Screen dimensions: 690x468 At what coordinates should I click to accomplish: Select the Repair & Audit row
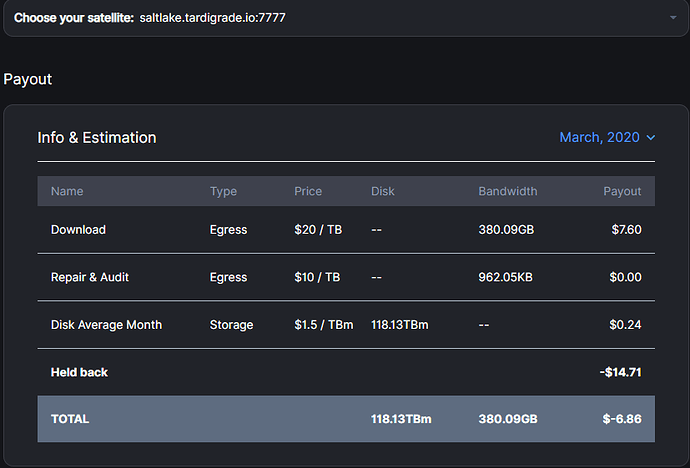[x=90, y=277]
